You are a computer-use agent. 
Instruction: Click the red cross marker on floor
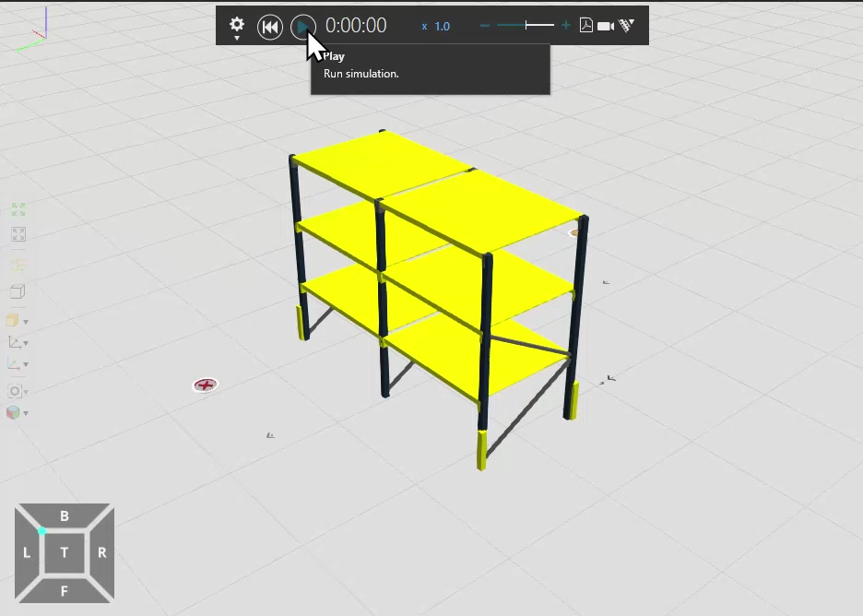pyautogui.click(x=206, y=385)
